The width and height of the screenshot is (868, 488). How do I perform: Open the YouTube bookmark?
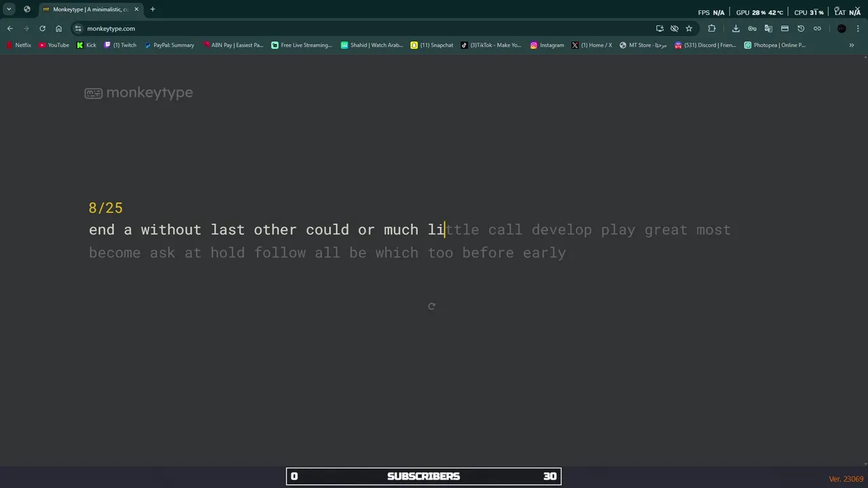(x=54, y=45)
